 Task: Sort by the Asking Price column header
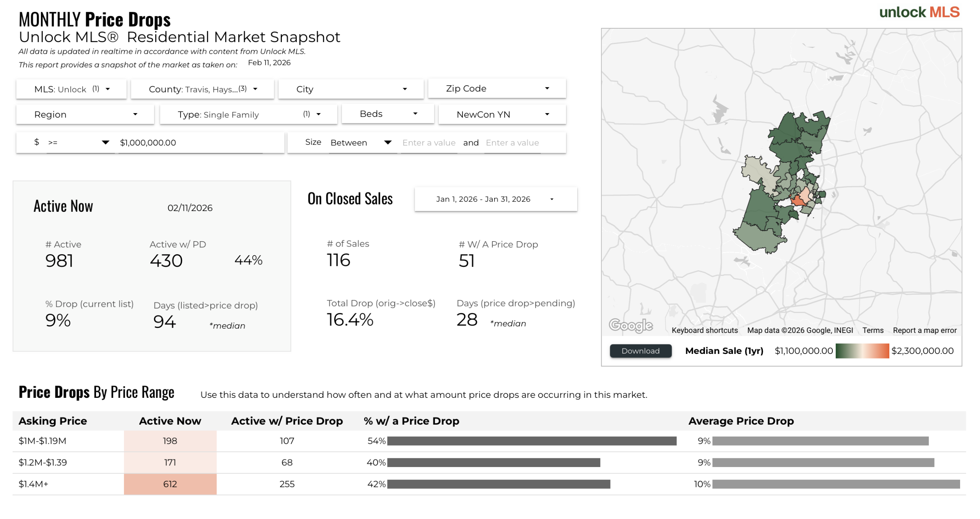[53, 421]
